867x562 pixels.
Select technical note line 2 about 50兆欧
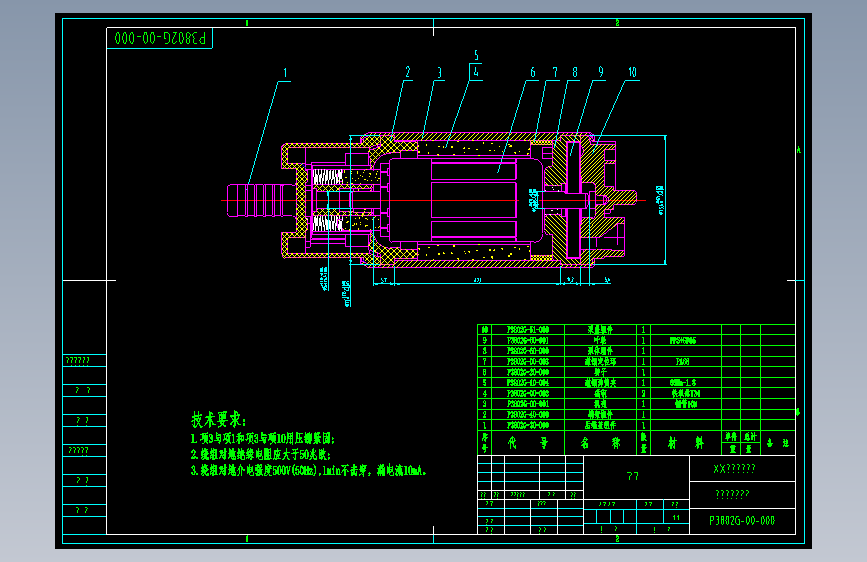point(261,455)
